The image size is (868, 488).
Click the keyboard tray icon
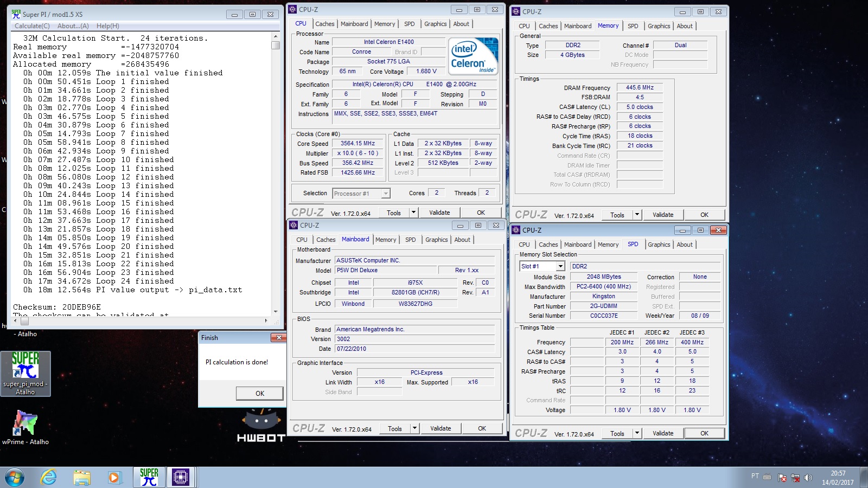click(767, 477)
